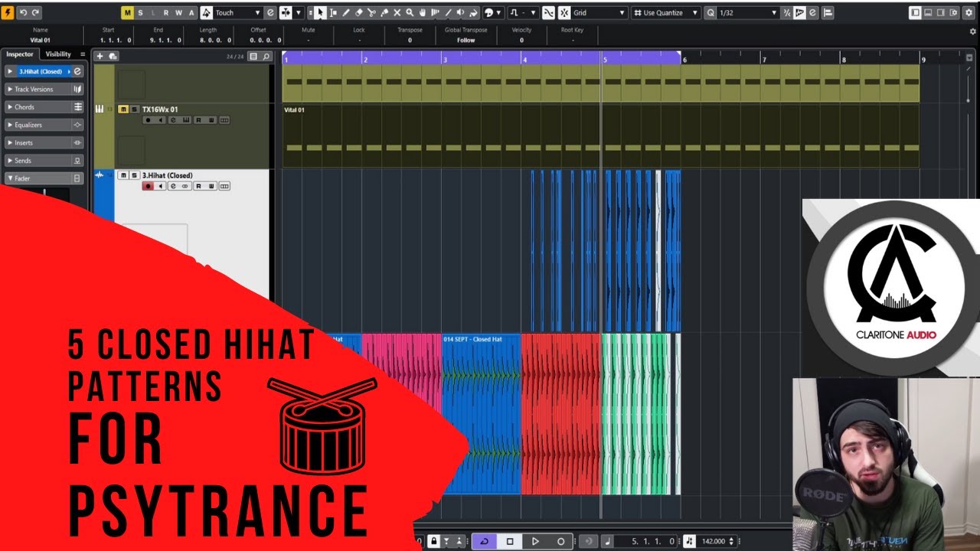Click the Transpose value field in info line
Screen dimensions: 980x551
pyautogui.click(x=410, y=41)
